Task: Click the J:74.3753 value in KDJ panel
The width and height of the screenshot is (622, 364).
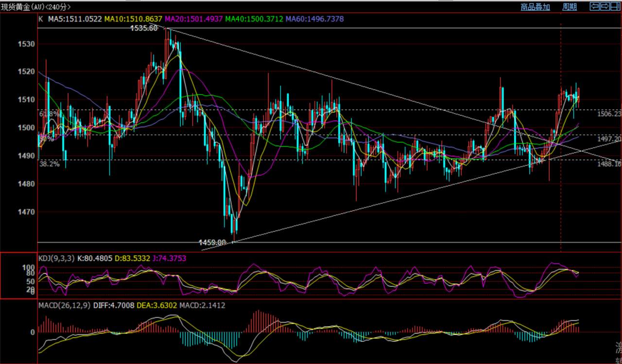Action: point(170,259)
